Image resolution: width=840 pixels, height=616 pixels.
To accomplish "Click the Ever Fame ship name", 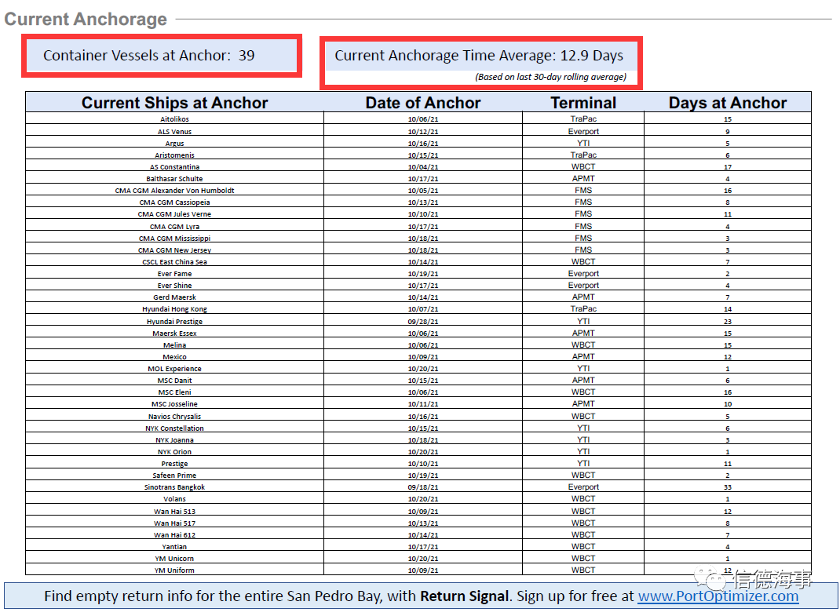I will 174,273.
